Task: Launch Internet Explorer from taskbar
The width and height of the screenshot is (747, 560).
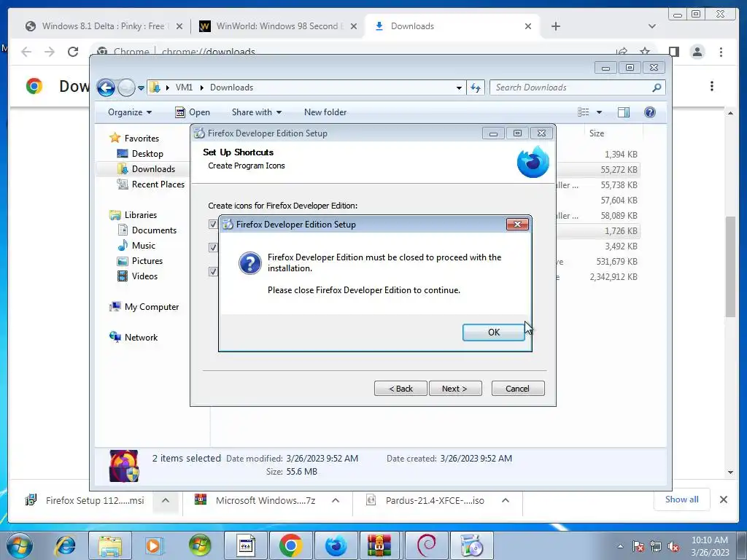Action: (x=66, y=545)
